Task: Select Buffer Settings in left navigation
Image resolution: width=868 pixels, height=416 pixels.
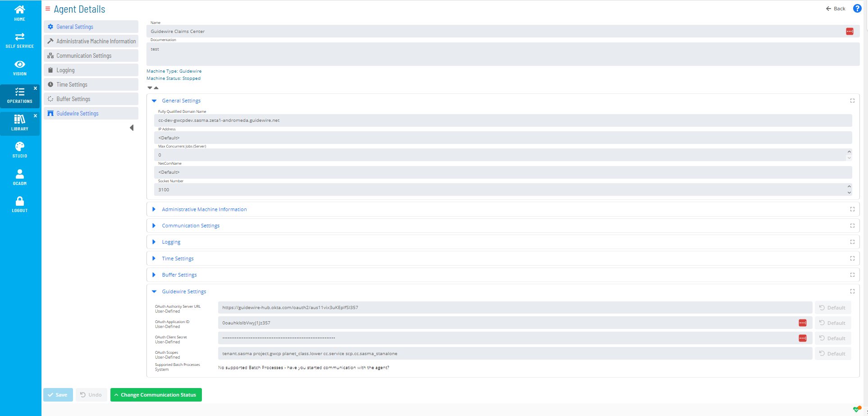Action: tap(91, 99)
